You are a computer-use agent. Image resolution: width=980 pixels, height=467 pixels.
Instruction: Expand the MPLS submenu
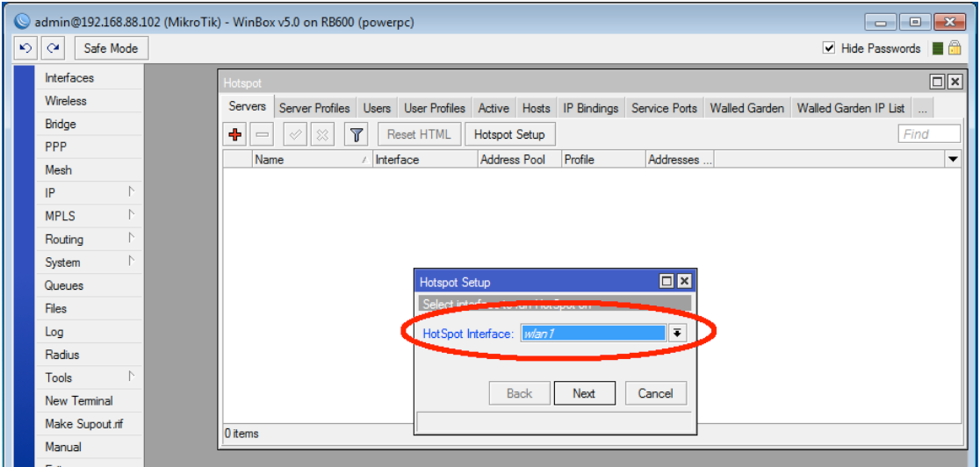click(x=90, y=216)
